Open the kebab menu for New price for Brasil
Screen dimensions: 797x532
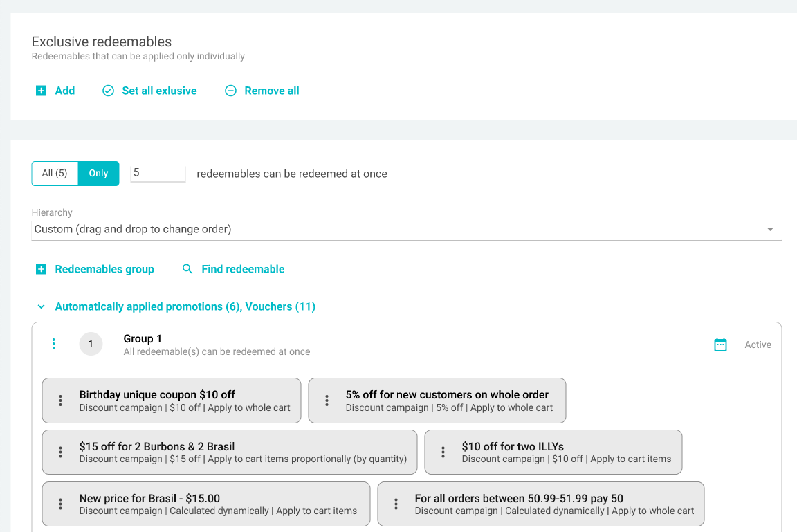coord(59,504)
